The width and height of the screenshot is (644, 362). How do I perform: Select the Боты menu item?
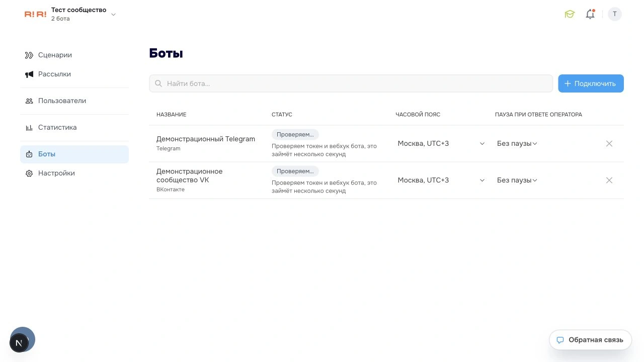coord(74,154)
